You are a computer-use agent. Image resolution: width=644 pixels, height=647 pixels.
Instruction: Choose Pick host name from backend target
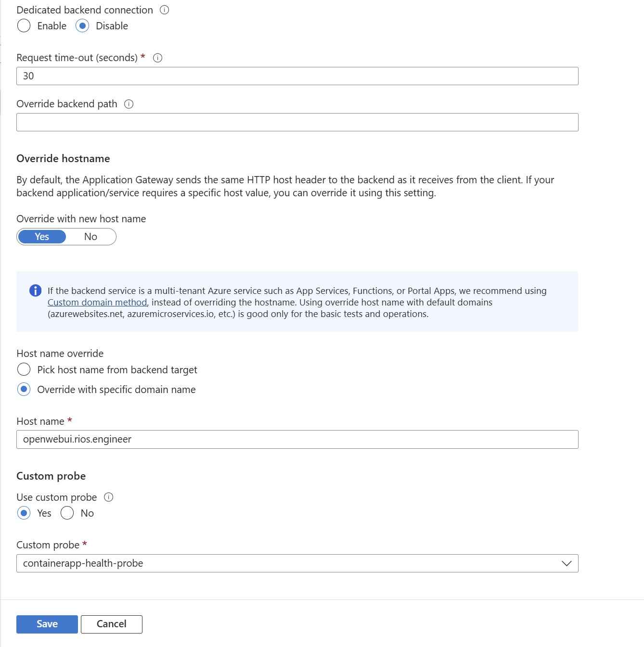coord(24,369)
